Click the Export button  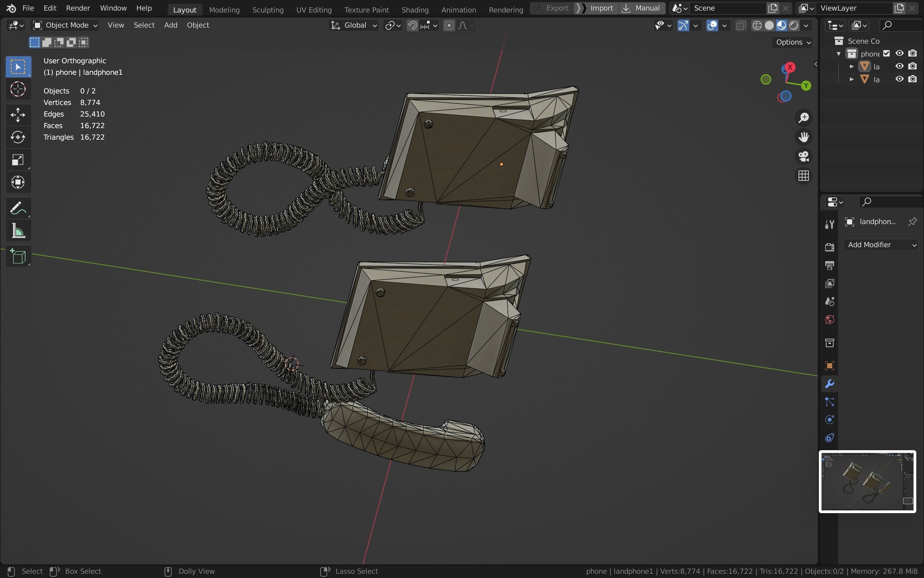[552, 8]
